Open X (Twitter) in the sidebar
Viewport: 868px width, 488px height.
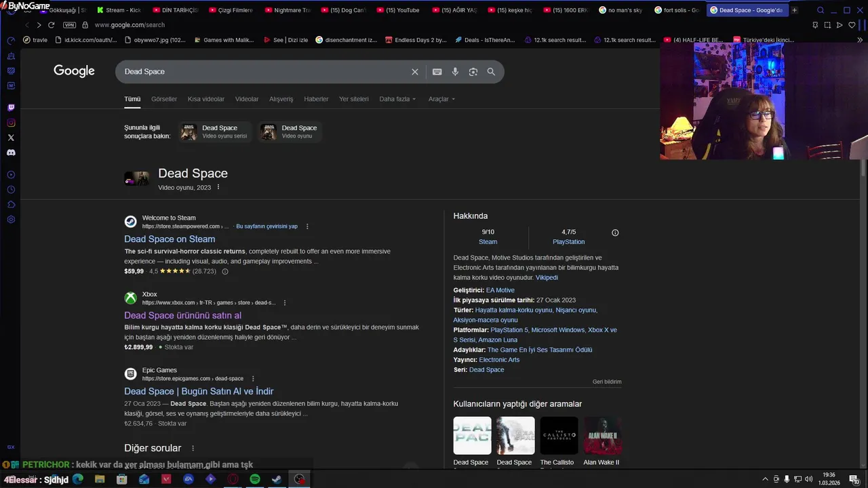[11, 138]
